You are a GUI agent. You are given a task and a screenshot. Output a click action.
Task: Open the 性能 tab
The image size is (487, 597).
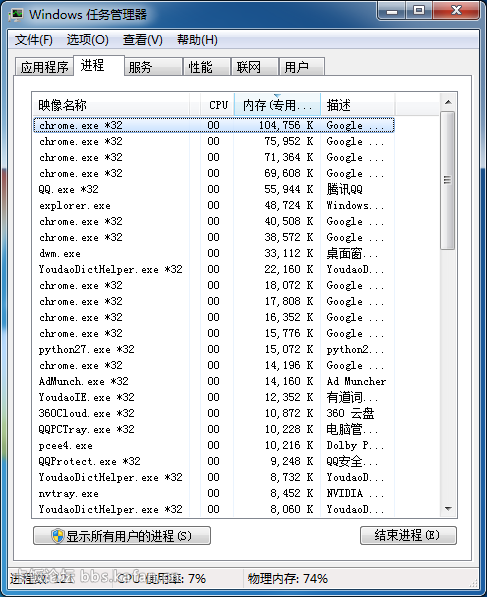tap(207, 67)
